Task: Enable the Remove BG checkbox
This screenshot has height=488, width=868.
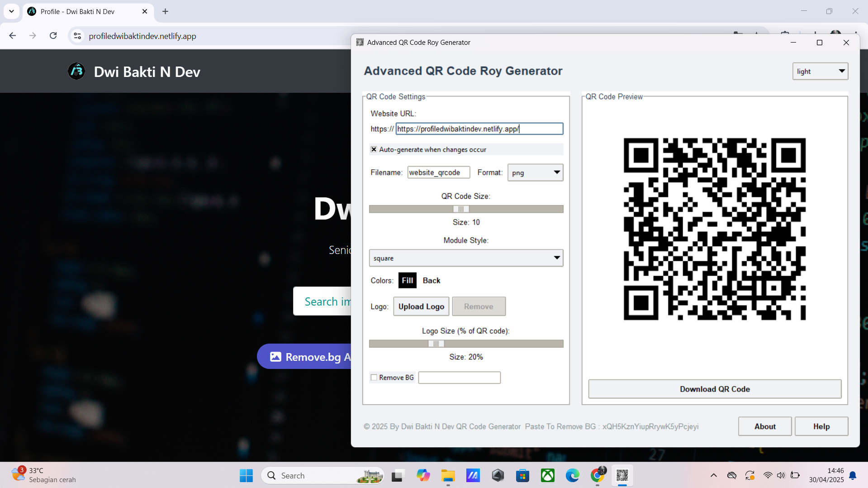Action: pos(374,378)
